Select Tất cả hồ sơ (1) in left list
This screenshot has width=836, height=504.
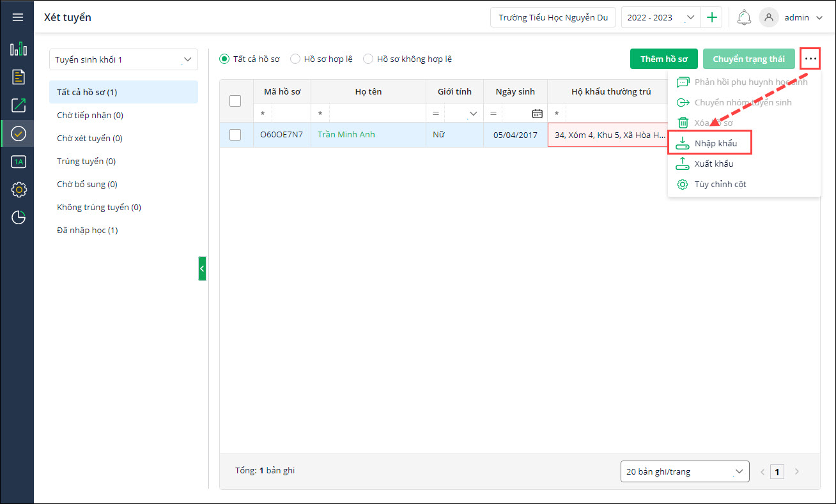(123, 92)
